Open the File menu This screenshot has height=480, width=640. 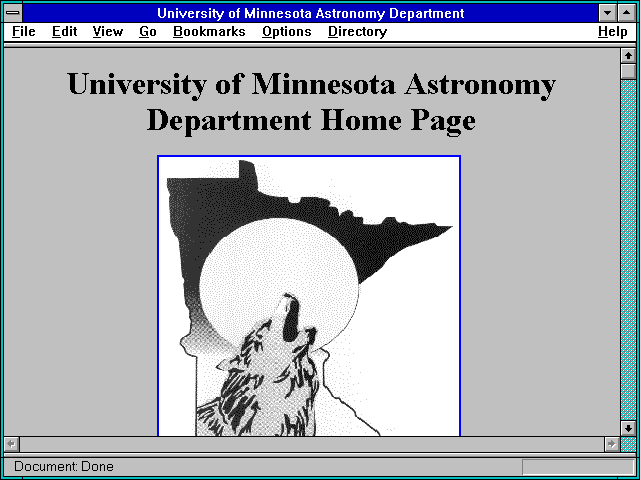pos(24,32)
